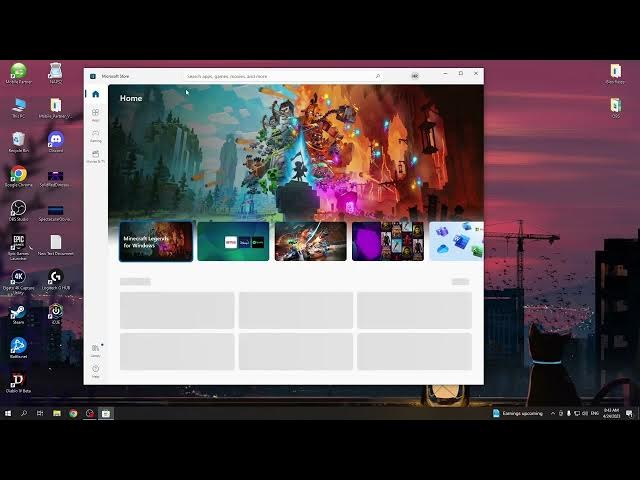Focus the Search apps, games, movies field
This screenshot has height=480, width=640.
(283, 76)
